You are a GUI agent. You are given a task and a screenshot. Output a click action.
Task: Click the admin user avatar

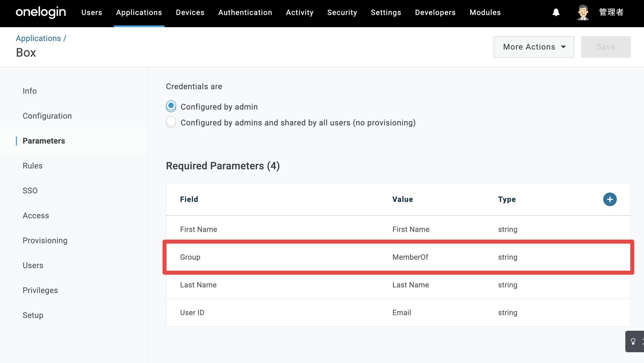[x=583, y=12]
